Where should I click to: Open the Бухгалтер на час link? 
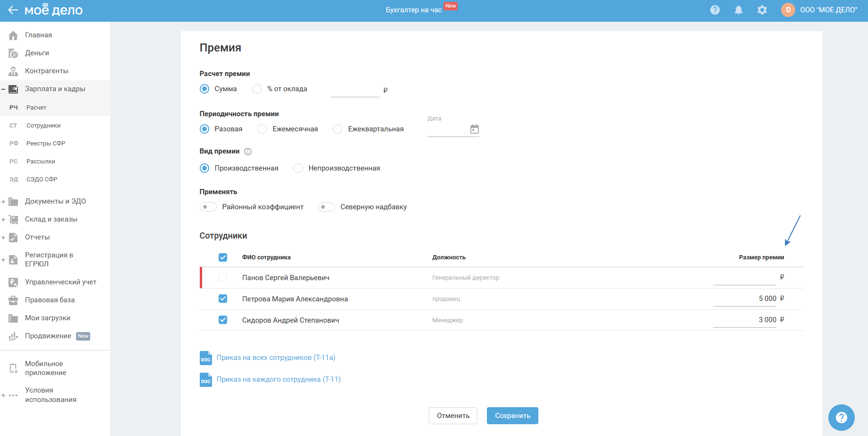click(x=414, y=10)
